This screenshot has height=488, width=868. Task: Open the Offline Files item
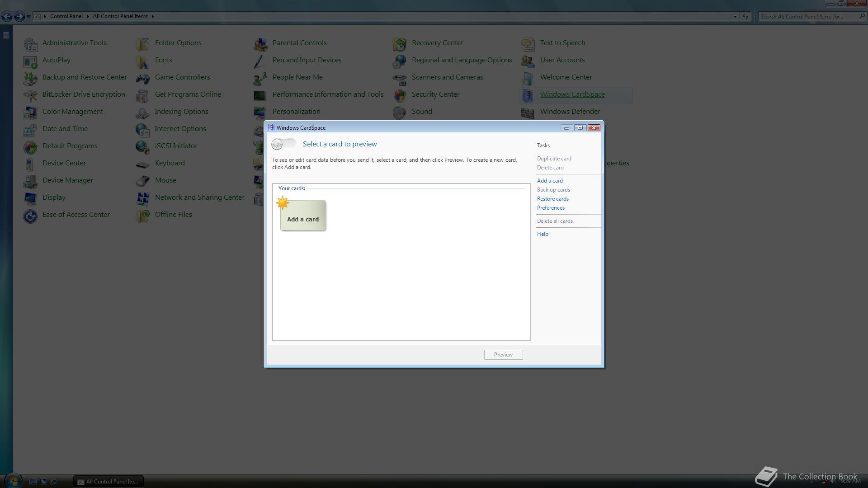[x=173, y=215]
